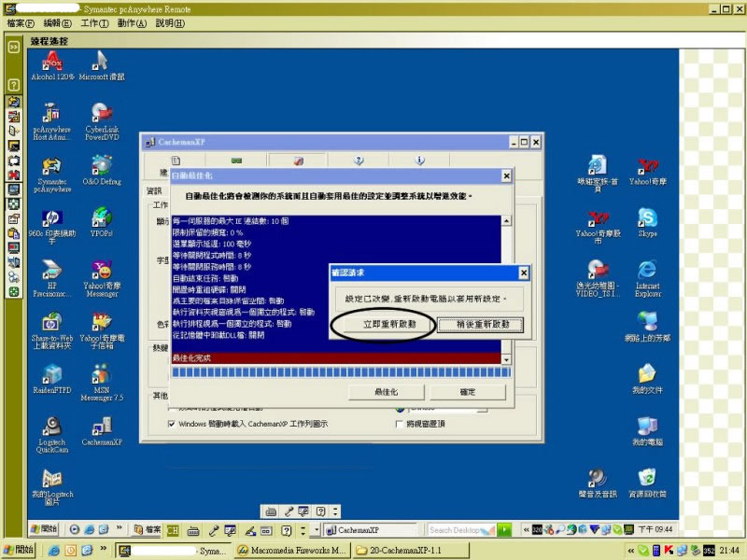Screen dimensions: 747x560
Task: Select the RaidenFTPD desktop icon
Action: (52, 379)
